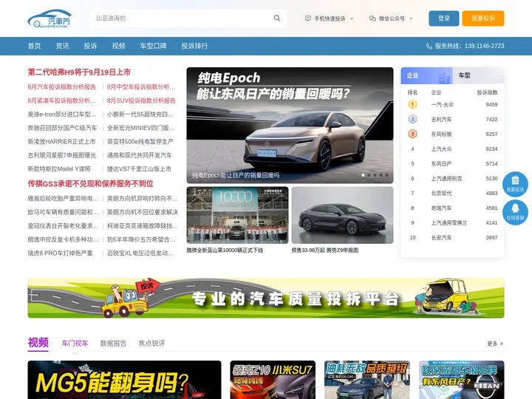Screen dimensions: 532x399
Task: Open headline 第二代哈弗H9将于9月19日上市
Action: click(x=79, y=72)
